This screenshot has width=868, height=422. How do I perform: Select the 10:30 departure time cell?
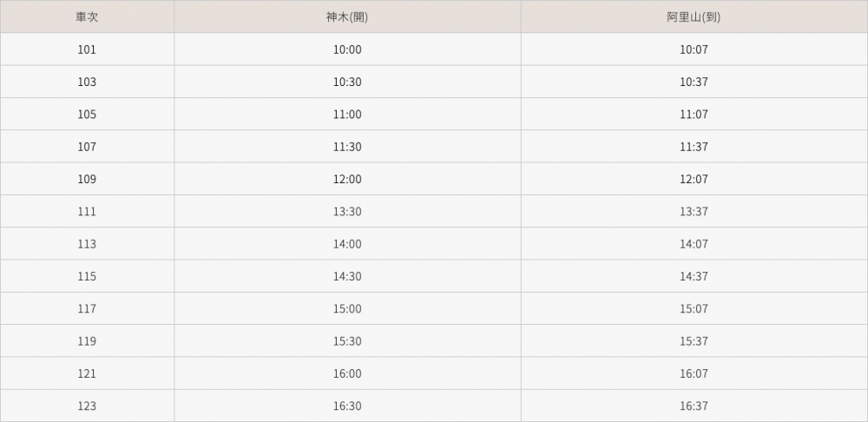point(347,82)
